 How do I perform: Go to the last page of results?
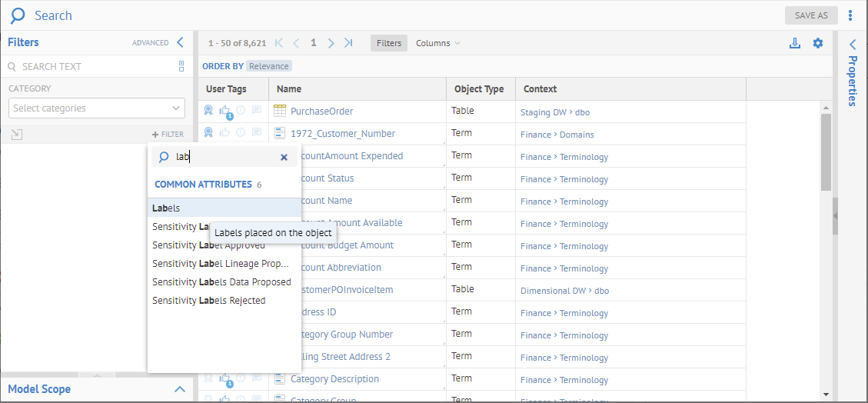348,43
